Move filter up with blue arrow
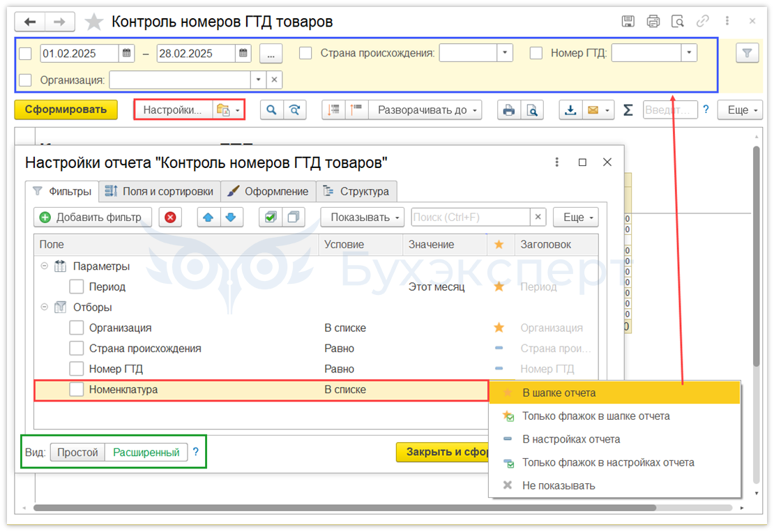Image resolution: width=774 pixels, height=532 pixels. (208, 217)
